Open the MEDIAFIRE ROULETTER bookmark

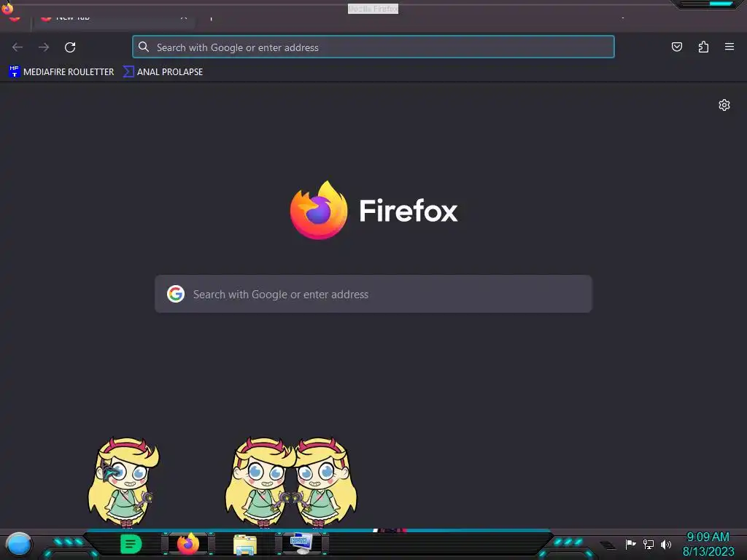point(61,72)
